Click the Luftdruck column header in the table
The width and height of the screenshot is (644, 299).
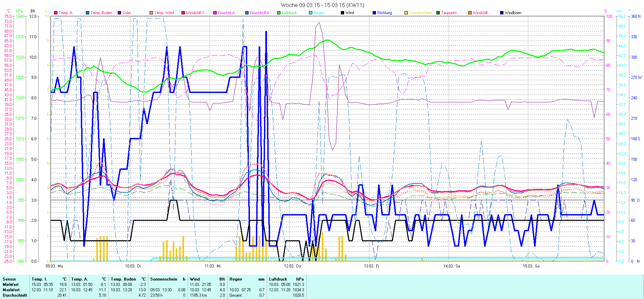pyautogui.click(x=278, y=279)
